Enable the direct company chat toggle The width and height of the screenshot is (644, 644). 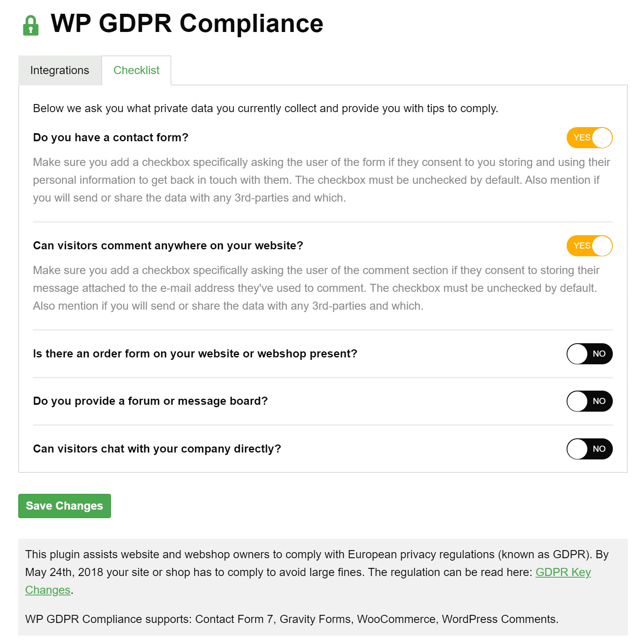(589, 448)
